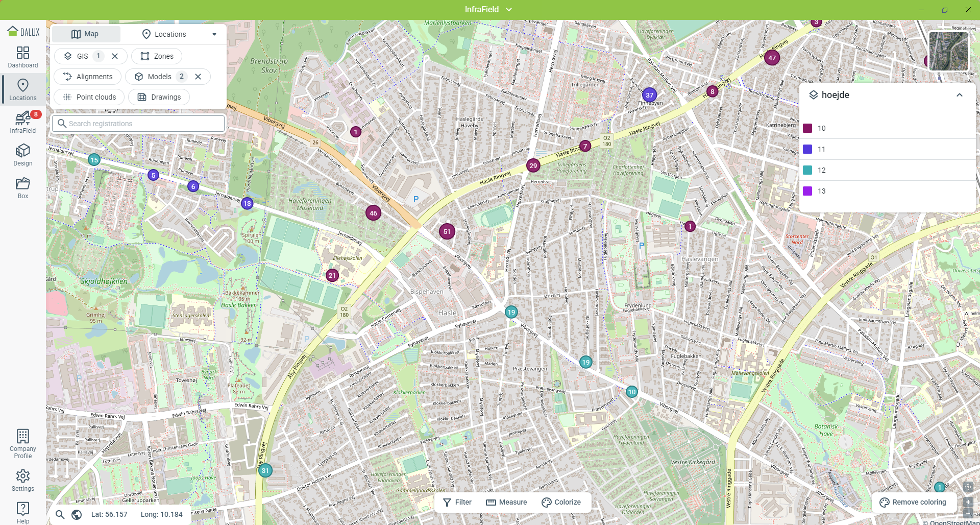Toggle the Point clouds layer chip

pos(89,97)
